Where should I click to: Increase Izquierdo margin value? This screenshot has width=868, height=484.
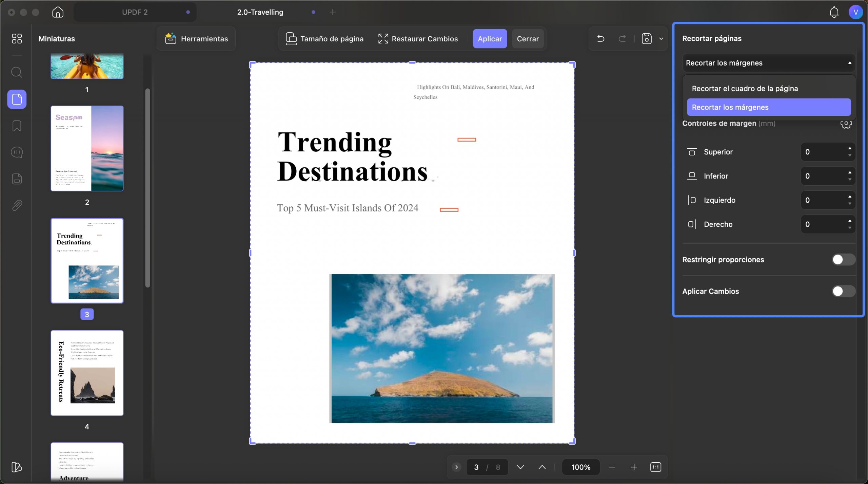coord(850,197)
